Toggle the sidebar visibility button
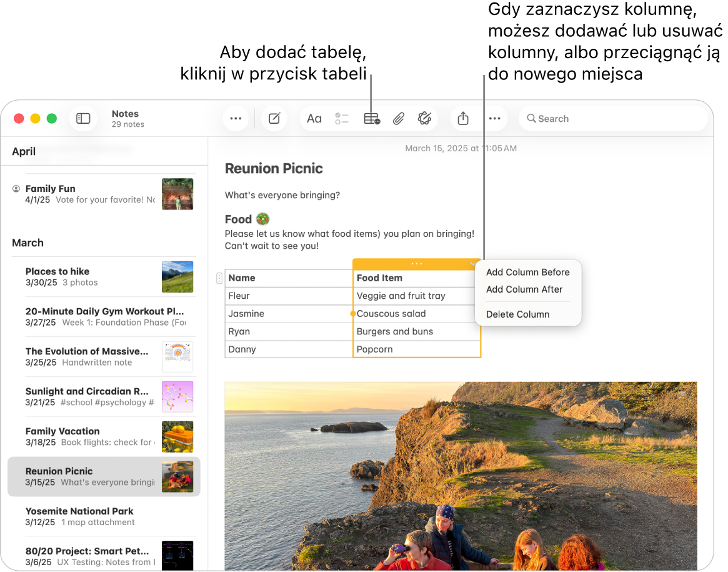The height and width of the screenshot is (572, 728). pos(83,119)
